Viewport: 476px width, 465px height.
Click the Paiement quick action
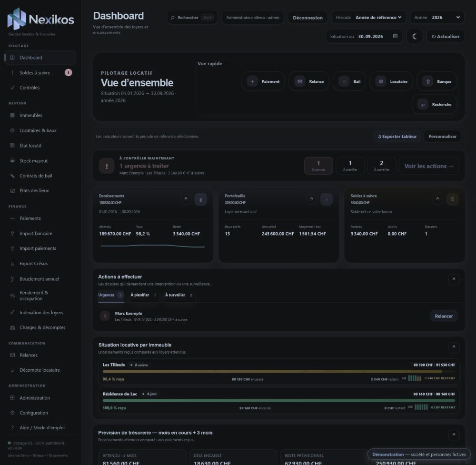(263, 81)
